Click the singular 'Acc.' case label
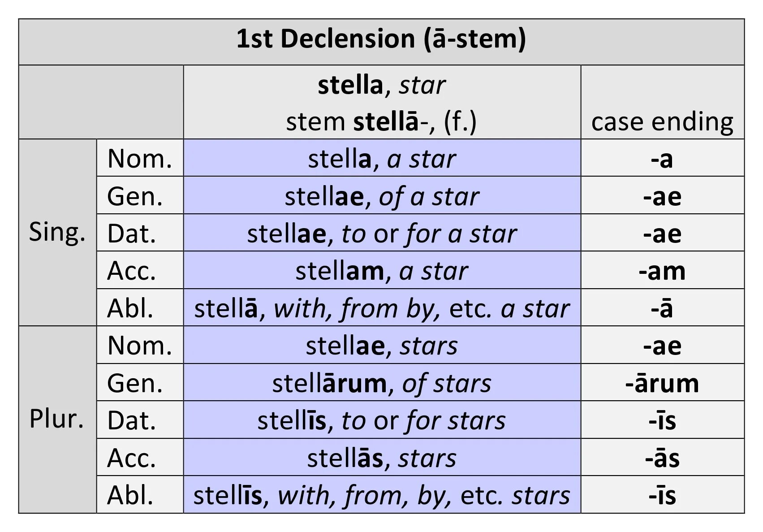The width and height of the screenshot is (763, 532). pos(132,271)
